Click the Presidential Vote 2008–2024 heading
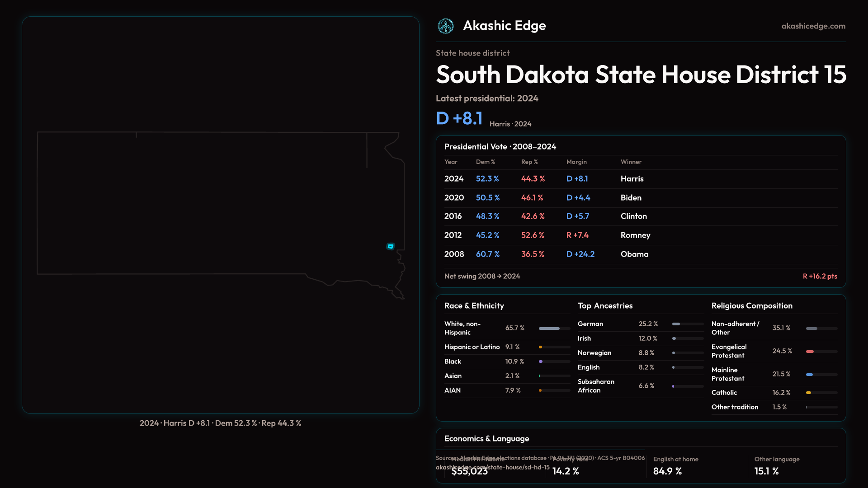 coord(500,147)
